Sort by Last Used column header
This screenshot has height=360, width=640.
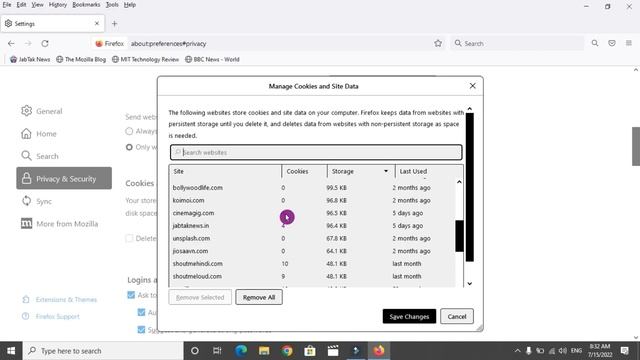click(429, 171)
